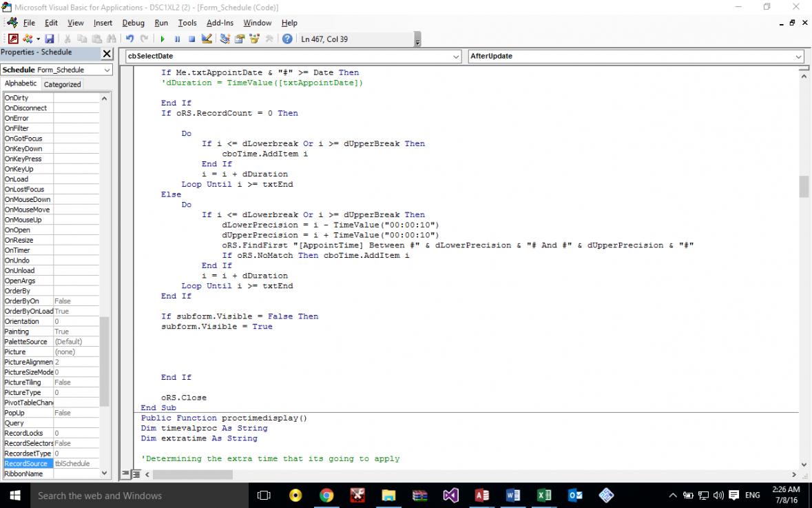Viewport: 812px width, 508px height.
Task: Click the Windows Start button
Action: click(15, 496)
